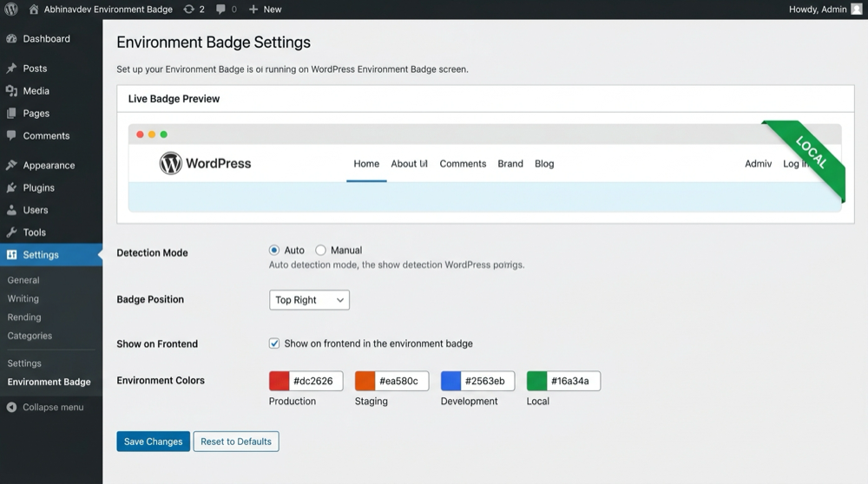Open the Badge Position dropdown
The width and height of the screenshot is (868, 484).
click(309, 300)
